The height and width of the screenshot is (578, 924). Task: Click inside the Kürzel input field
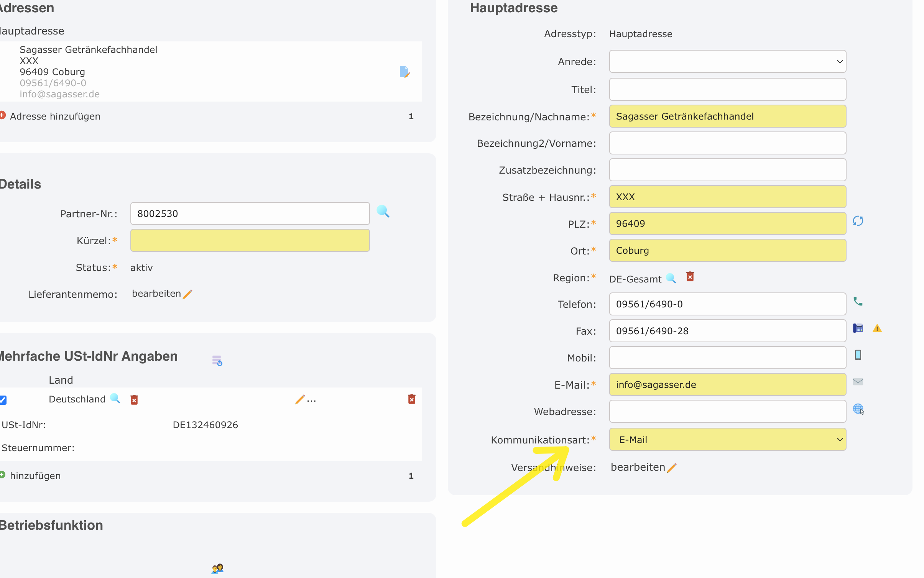tap(250, 240)
